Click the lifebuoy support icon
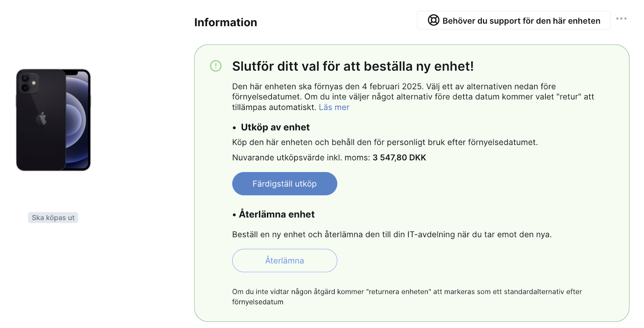The image size is (644, 328). pos(433,20)
